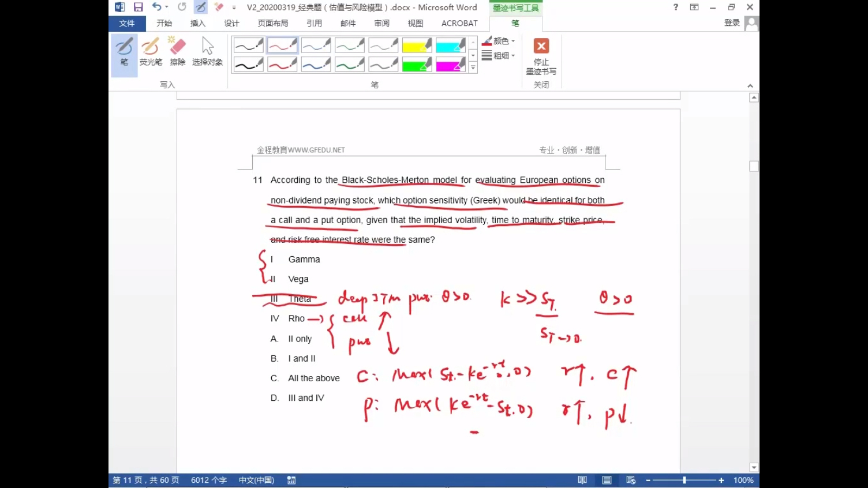
Task: Click the word count 6012 个字
Action: coord(209,480)
